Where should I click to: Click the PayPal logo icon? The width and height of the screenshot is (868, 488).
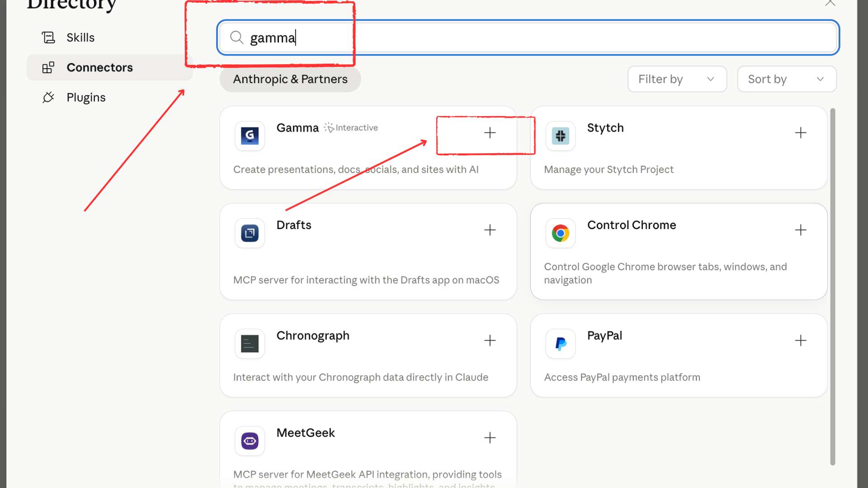point(560,343)
